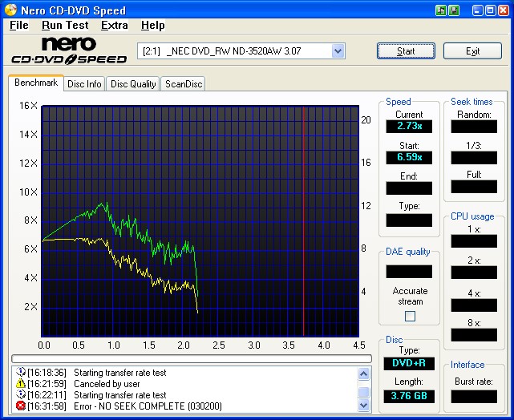This screenshot has width=514, height=420.
Task: Click the DAE quality field
Action: [409, 272]
